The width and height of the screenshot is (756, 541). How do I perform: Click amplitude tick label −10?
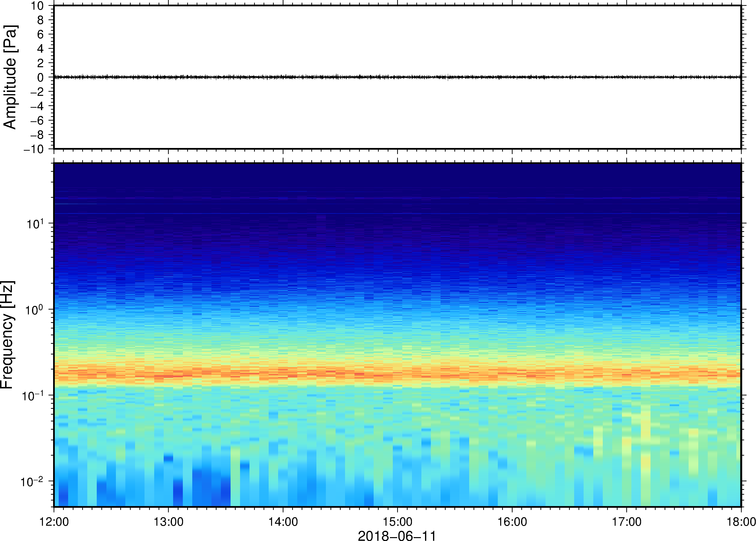[34, 149]
